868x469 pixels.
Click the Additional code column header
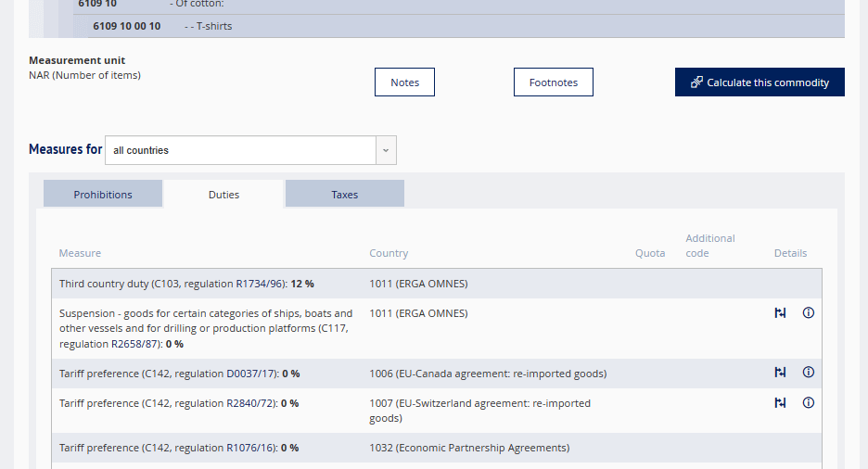(x=710, y=246)
